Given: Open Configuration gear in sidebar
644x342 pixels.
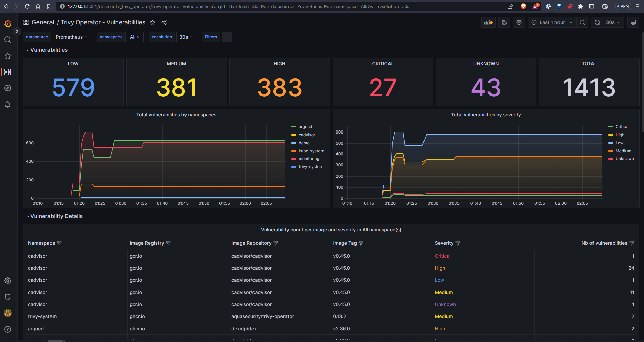Looking at the screenshot, I should tap(8, 281).
